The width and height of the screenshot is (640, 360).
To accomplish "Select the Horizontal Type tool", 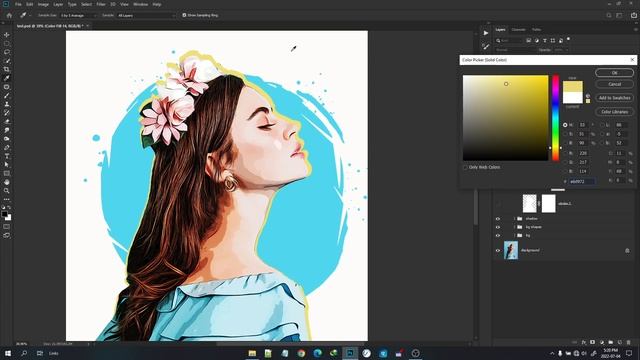I will click(x=7, y=156).
